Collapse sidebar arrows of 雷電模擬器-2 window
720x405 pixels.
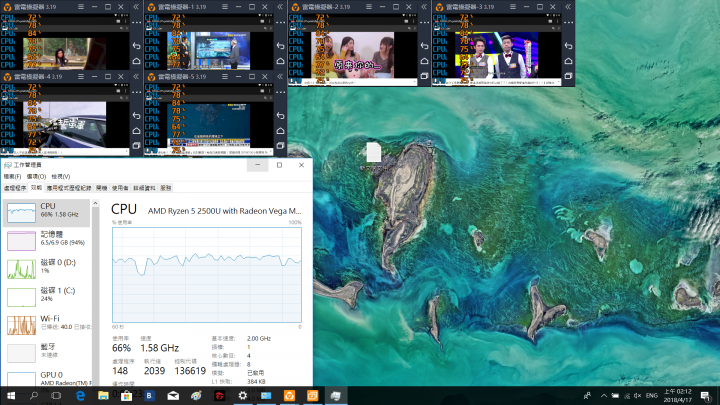click(424, 7)
